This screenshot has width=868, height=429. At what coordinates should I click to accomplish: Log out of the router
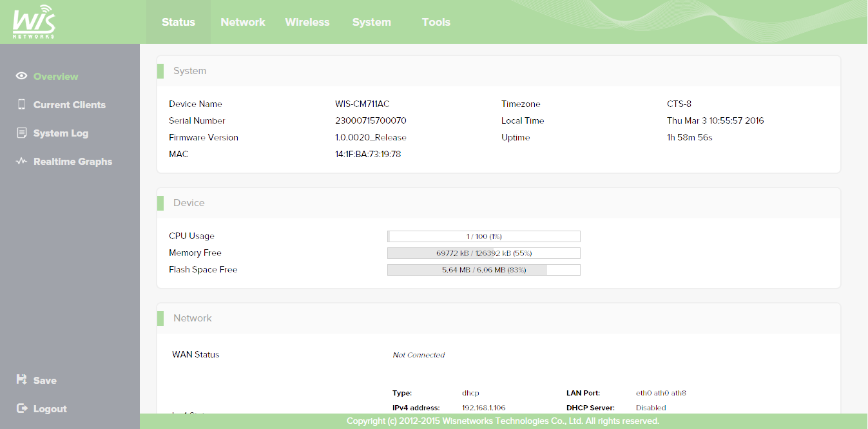(50, 408)
